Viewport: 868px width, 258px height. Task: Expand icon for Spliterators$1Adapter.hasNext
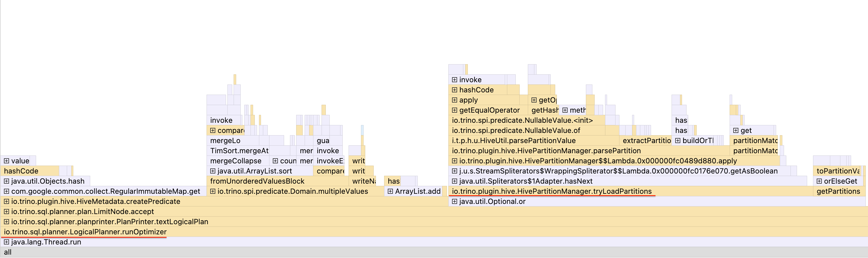tap(454, 181)
